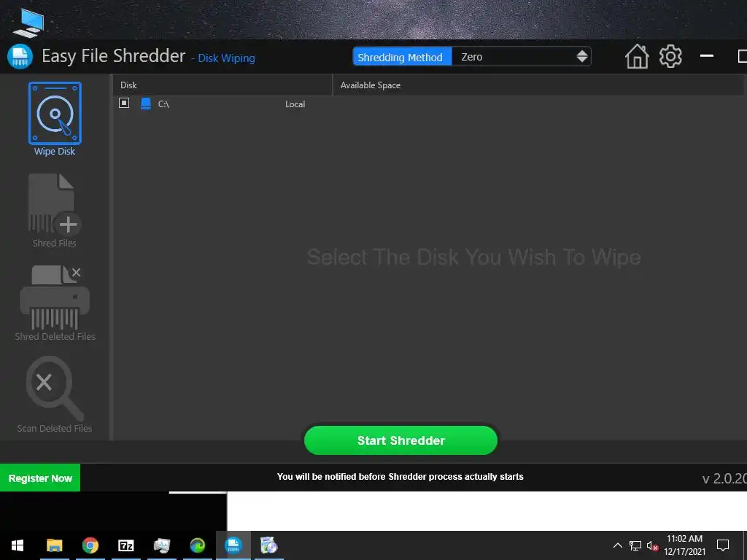Viewport: 747px width, 560px height.
Task: Select the 'C:\' drive label text
Action: (x=163, y=104)
